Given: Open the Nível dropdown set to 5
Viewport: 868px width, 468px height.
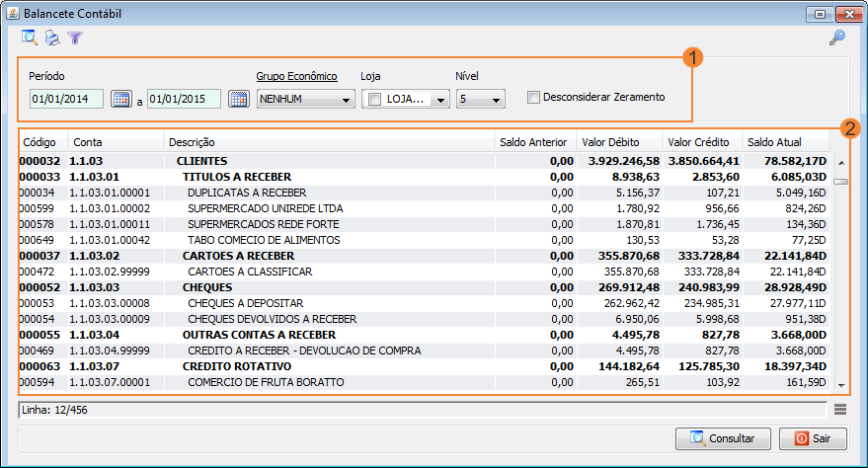Looking at the screenshot, I should click(495, 100).
